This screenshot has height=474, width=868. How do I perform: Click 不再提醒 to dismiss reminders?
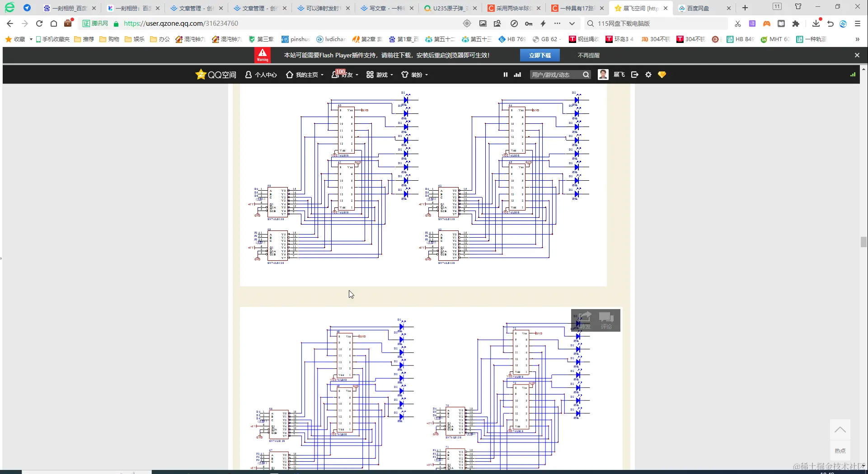click(589, 55)
